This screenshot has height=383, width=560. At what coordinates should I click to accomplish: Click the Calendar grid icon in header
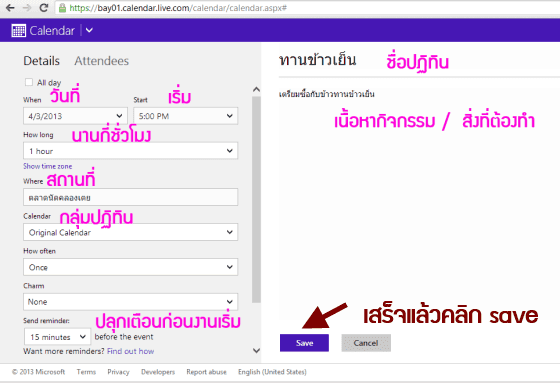[19, 31]
